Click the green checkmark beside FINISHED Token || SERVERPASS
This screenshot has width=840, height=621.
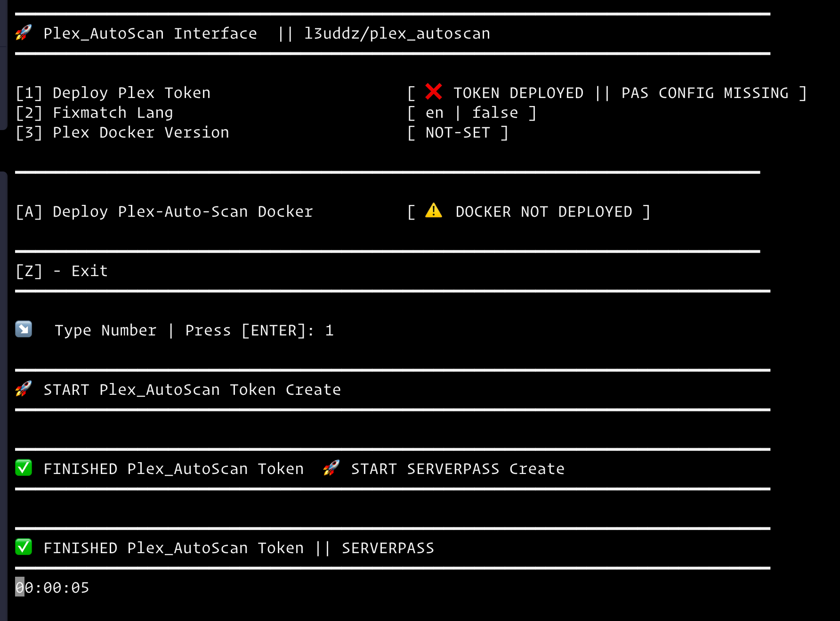[x=24, y=547]
